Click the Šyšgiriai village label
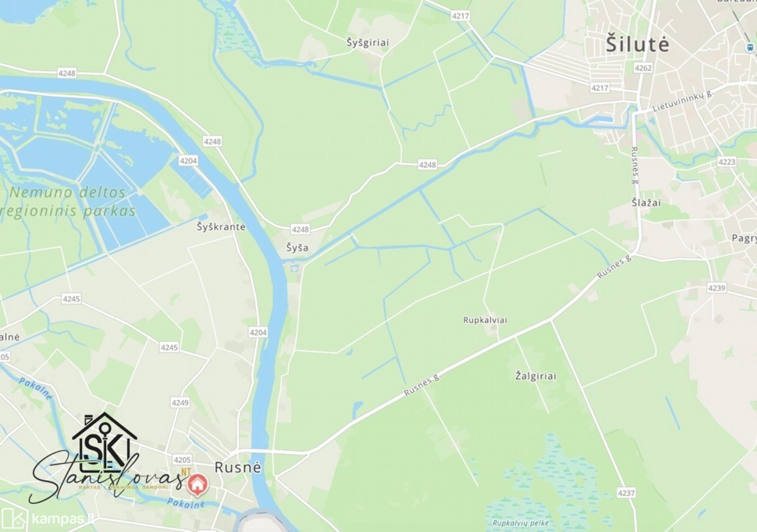757x532 pixels. click(367, 43)
